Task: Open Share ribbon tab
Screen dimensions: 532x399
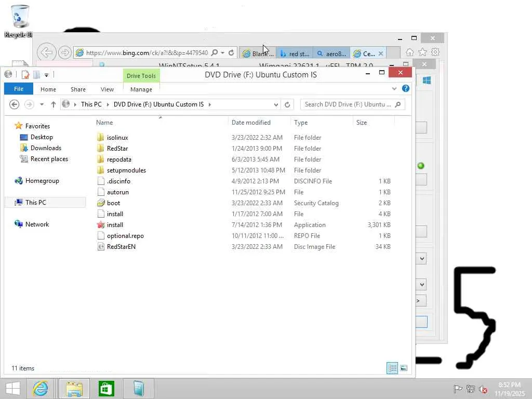Action: point(78,89)
